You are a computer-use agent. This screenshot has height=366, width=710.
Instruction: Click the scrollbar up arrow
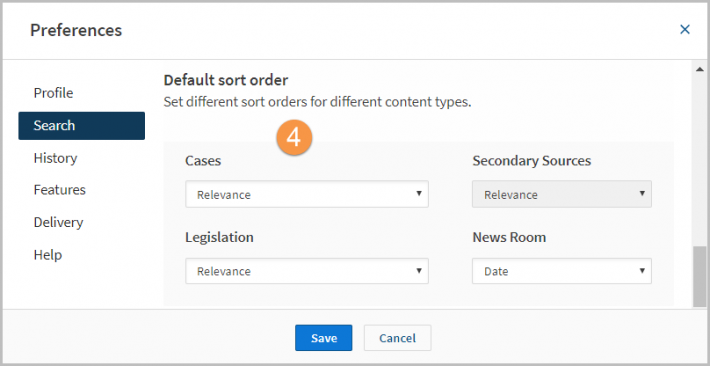(x=700, y=69)
